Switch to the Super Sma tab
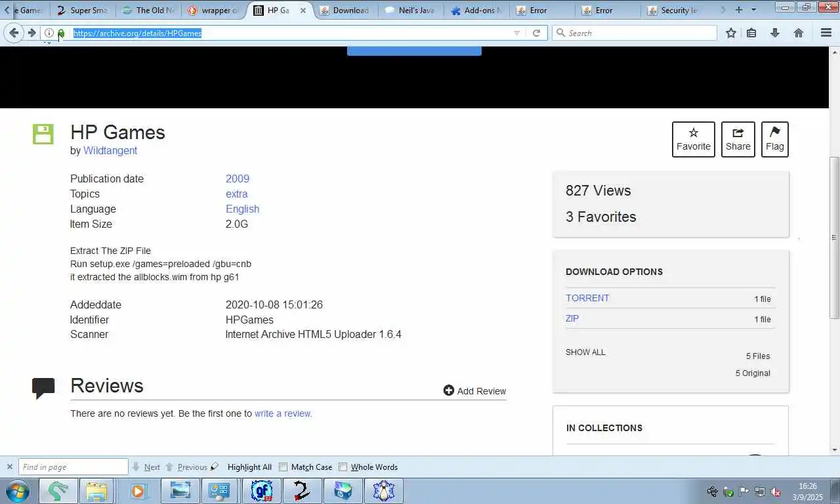The height and width of the screenshot is (504, 840). [82, 10]
